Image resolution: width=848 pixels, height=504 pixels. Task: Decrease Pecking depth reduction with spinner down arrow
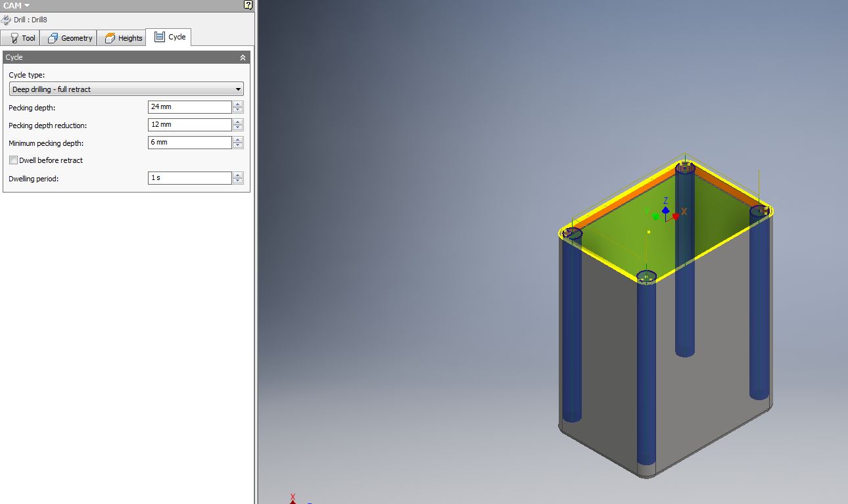(238, 127)
